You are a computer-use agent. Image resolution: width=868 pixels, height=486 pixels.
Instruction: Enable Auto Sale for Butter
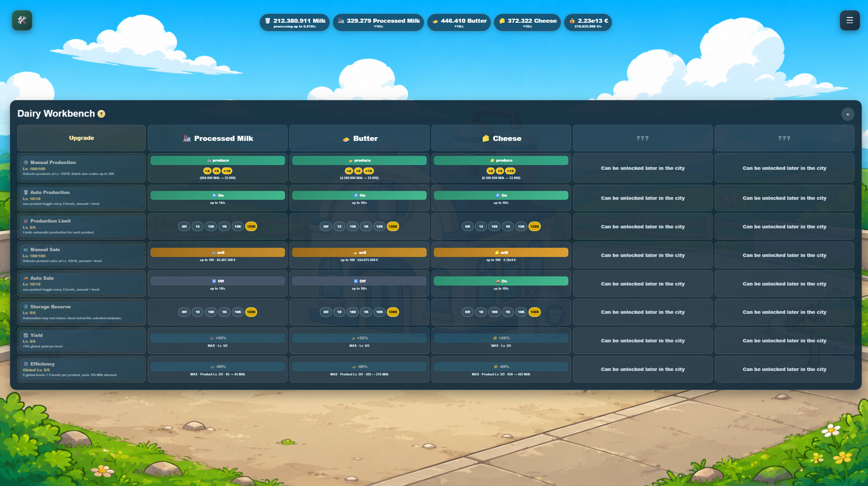[x=359, y=281]
